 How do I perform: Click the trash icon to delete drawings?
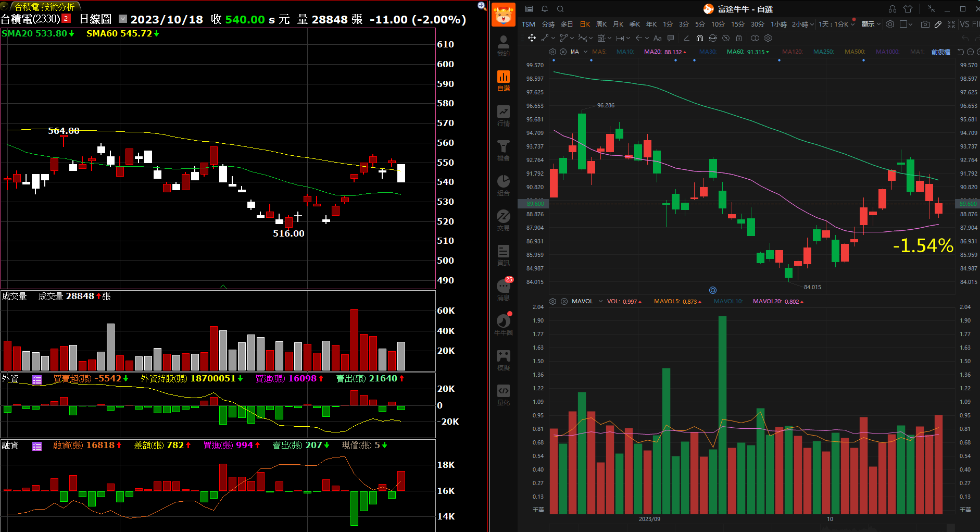pyautogui.click(x=739, y=38)
